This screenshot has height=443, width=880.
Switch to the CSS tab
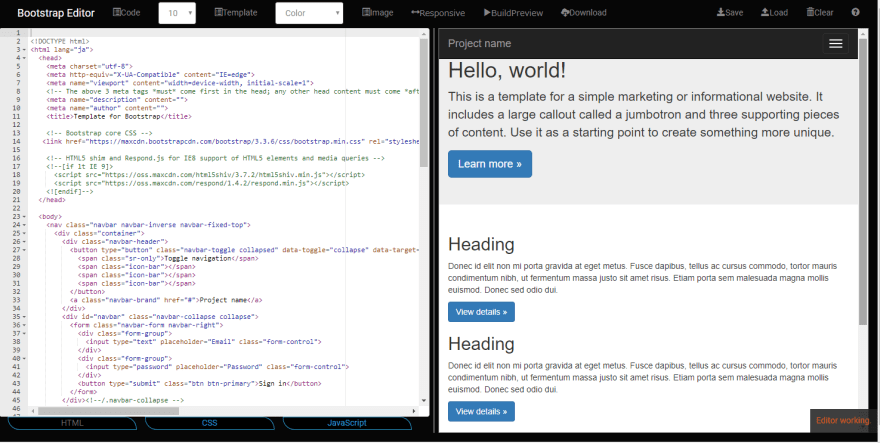(209, 423)
